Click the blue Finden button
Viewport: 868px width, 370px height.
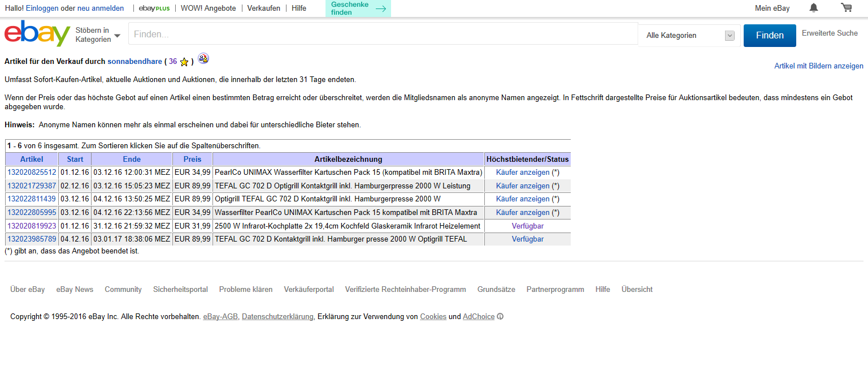pyautogui.click(x=770, y=35)
